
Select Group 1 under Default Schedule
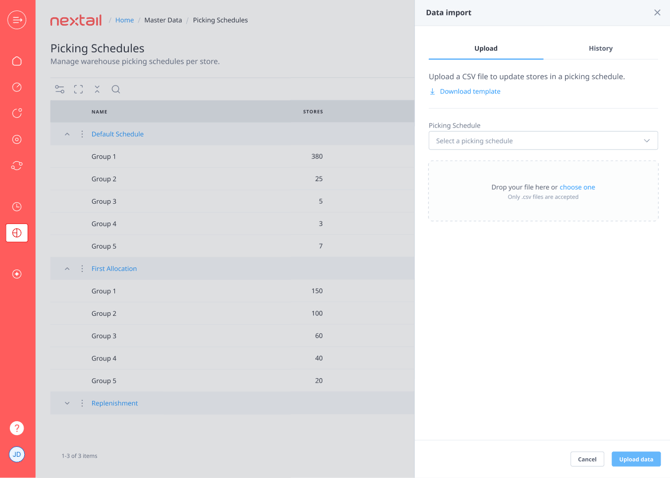[x=232, y=156]
